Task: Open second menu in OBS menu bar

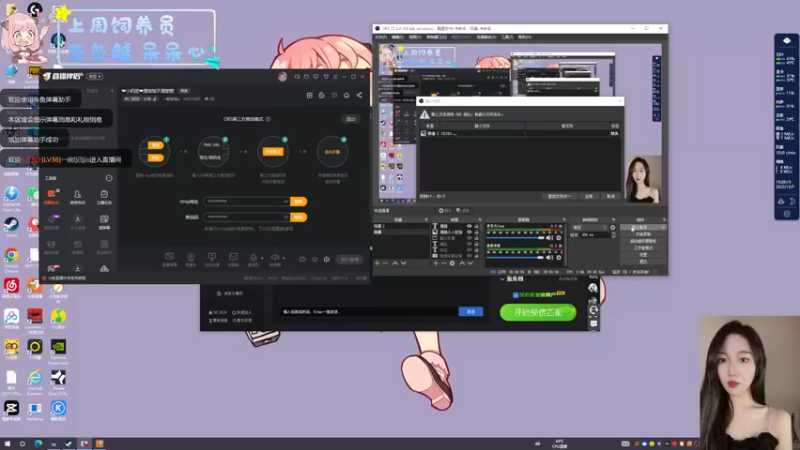Action: 397,37
